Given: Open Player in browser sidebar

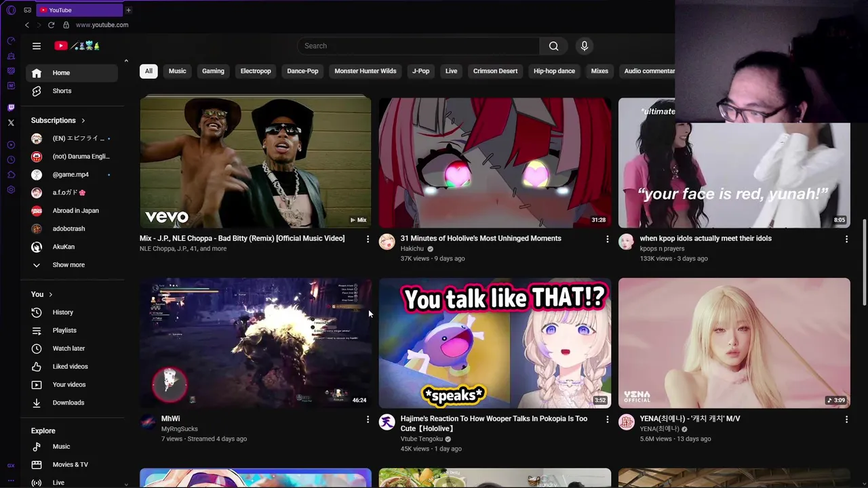Looking at the screenshot, I should click(x=11, y=145).
